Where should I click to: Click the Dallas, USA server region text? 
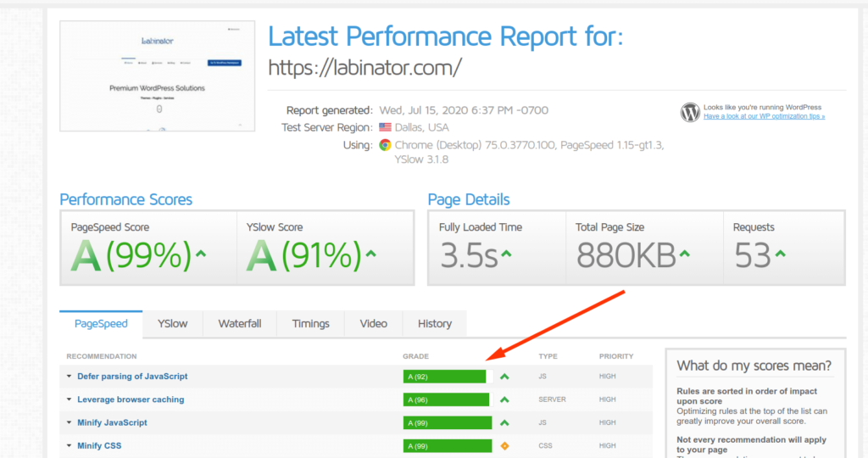point(421,127)
